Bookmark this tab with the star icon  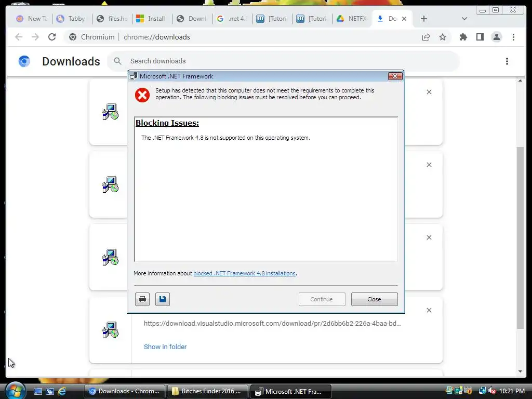[443, 37]
